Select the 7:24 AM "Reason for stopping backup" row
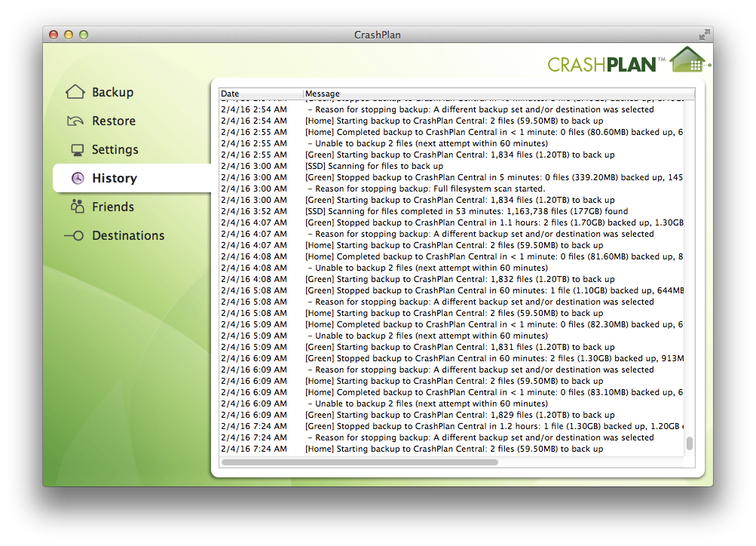The height and width of the screenshot is (546, 756). (x=451, y=437)
